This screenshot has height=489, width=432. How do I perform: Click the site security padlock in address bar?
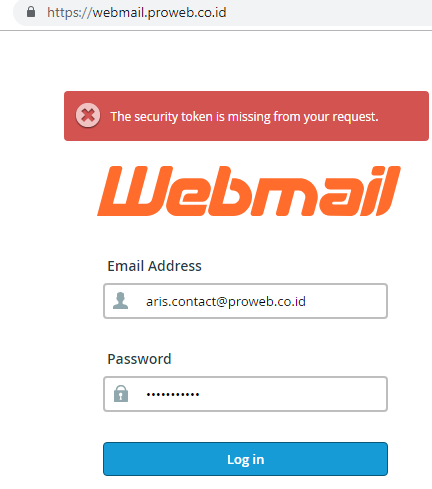31,12
